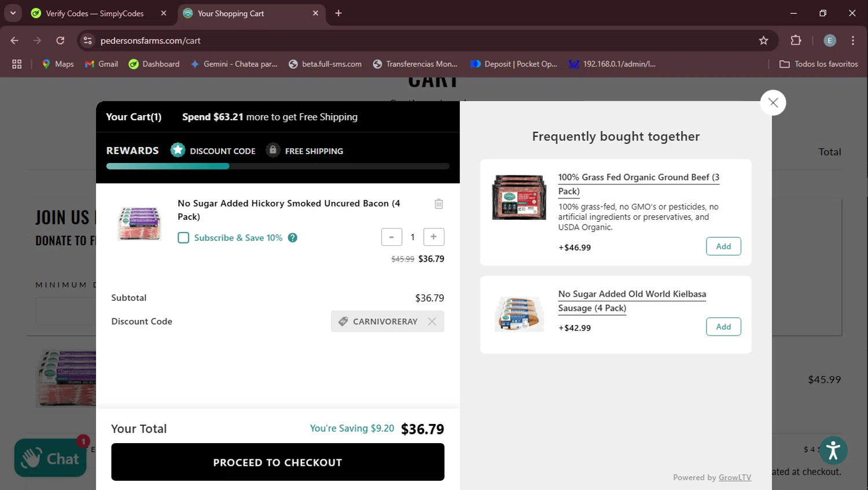Click the Spend $63.21 more free shipping message
Viewport: 868px width, 490px height.
click(x=270, y=117)
